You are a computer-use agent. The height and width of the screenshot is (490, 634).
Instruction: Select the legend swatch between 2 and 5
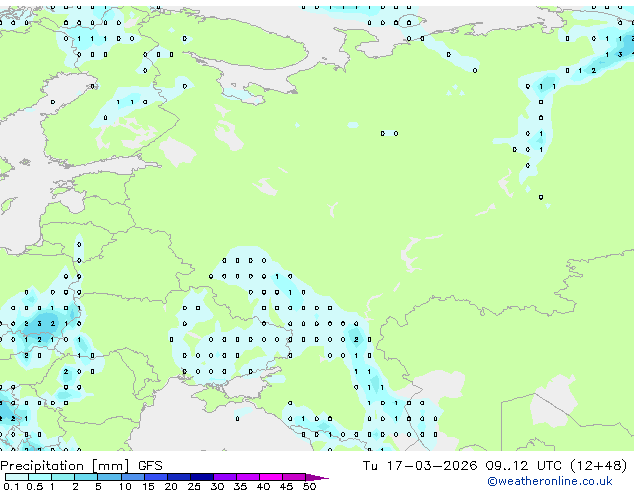86,477
